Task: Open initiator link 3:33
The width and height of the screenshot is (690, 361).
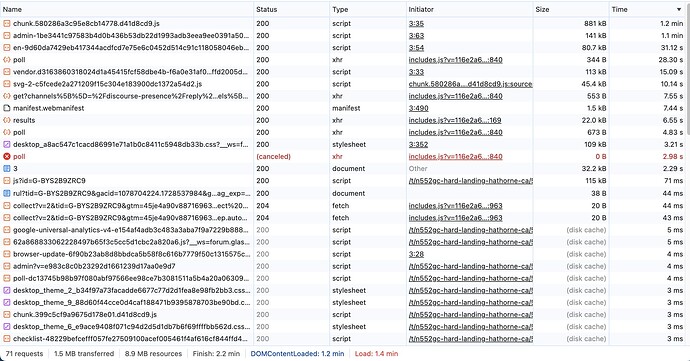Action: click(x=416, y=72)
